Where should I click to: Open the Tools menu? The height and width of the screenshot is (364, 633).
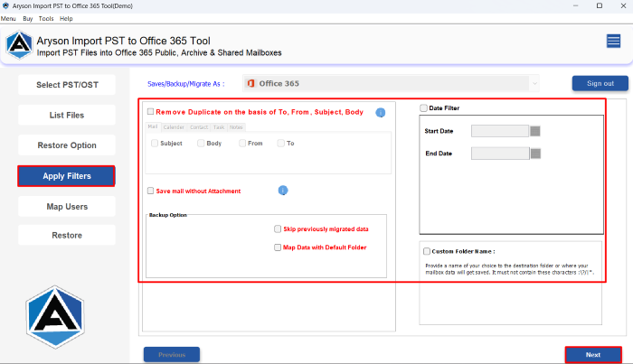[46, 19]
